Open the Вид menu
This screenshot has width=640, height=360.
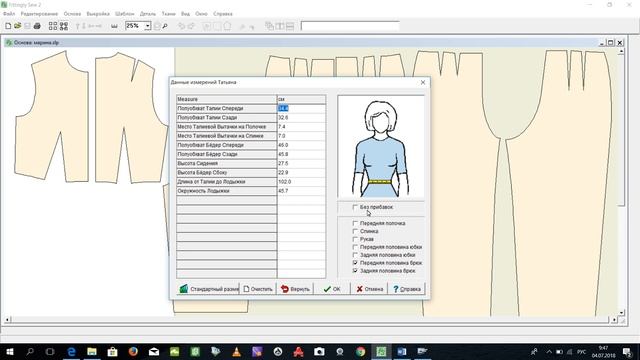tap(185, 14)
